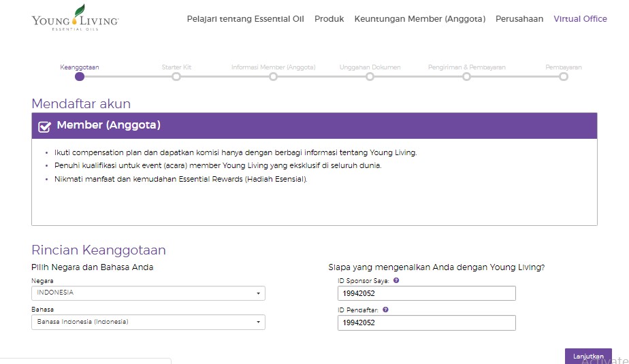Viewport: 629px width, 364px height.
Task: Click the 'Rincian Keanggotaan' heading
Action: point(99,250)
